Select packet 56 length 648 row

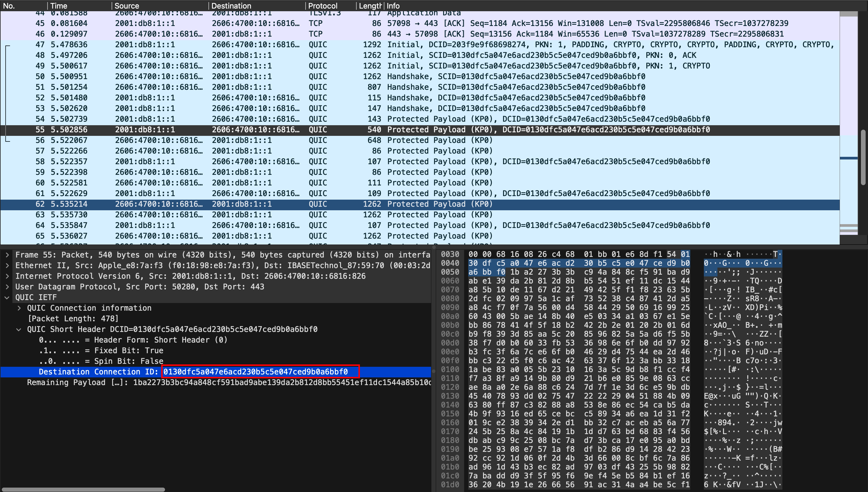pyautogui.click(x=420, y=140)
